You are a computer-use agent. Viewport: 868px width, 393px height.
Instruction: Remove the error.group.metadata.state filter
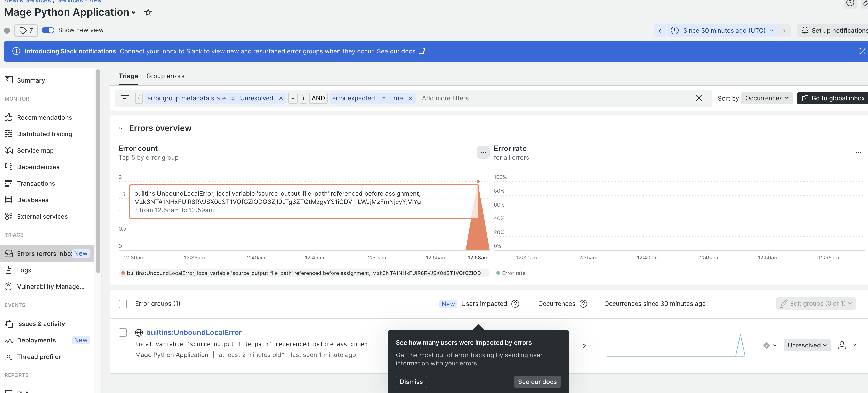pos(281,98)
